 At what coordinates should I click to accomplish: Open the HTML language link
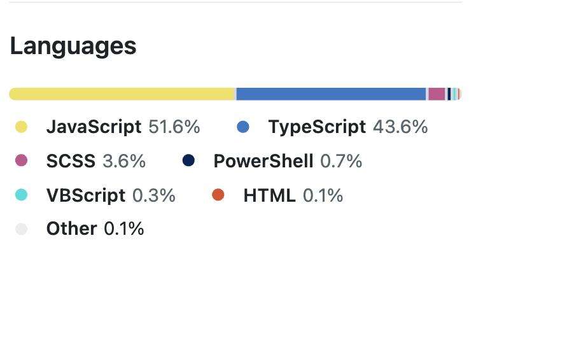pos(277,195)
